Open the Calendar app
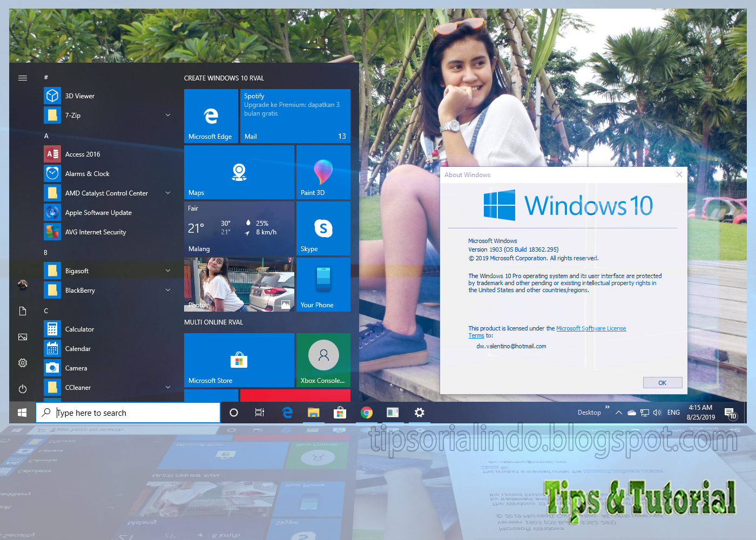Viewport: 756px width, 540px height. coord(108,349)
